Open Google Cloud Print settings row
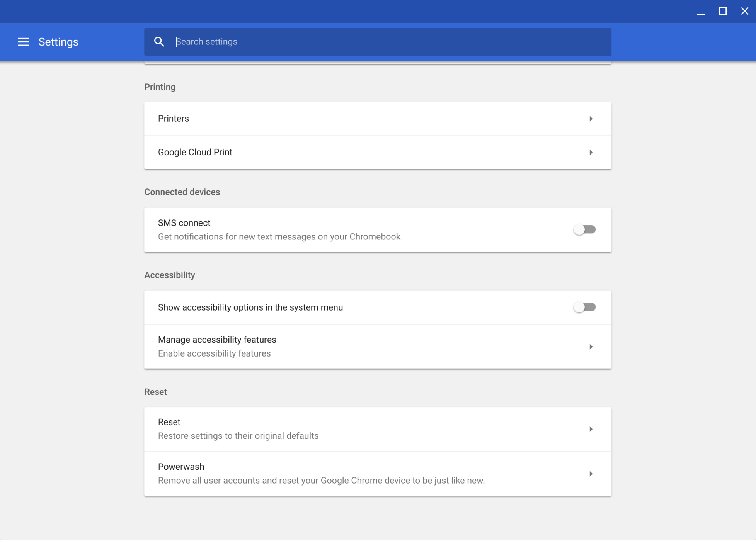 195,153
